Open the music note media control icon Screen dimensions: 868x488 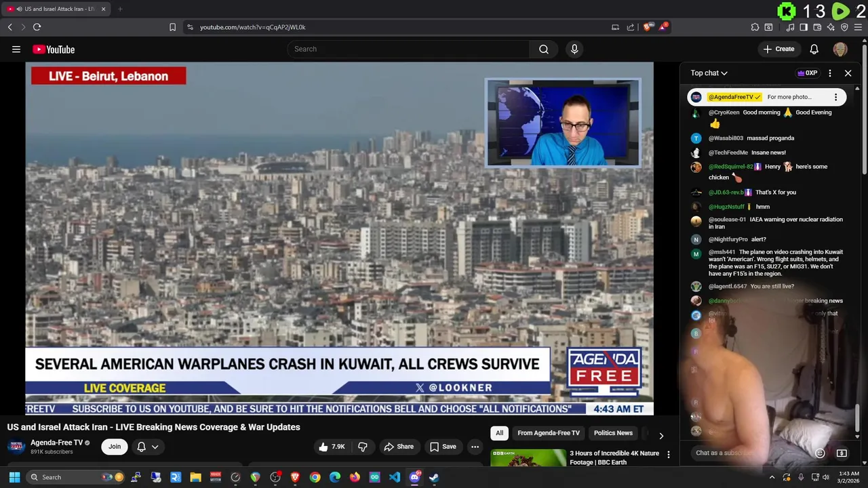point(790,27)
